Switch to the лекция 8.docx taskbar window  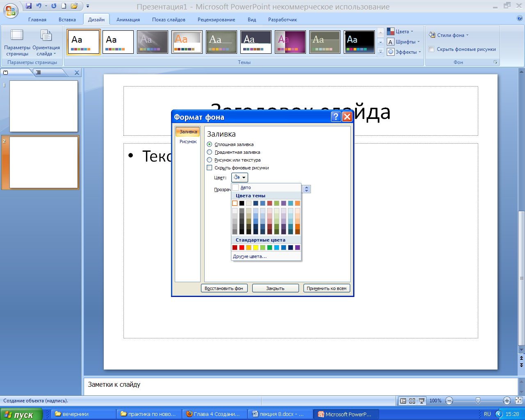(x=281, y=414)
